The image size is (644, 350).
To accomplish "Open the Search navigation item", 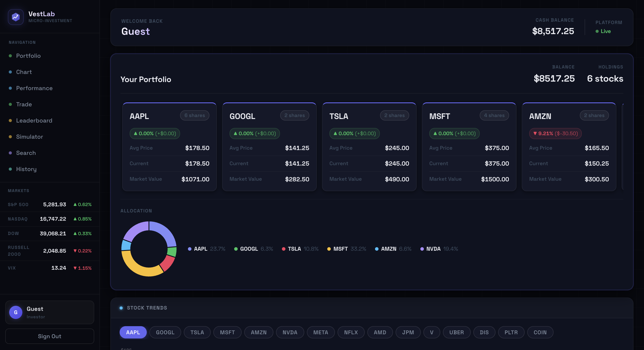I will 50,153.
